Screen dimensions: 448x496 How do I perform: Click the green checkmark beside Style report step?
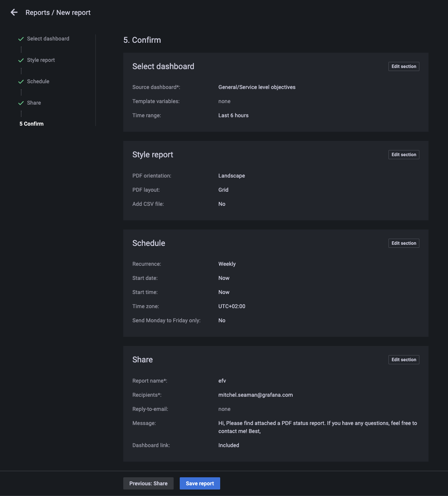21,60
